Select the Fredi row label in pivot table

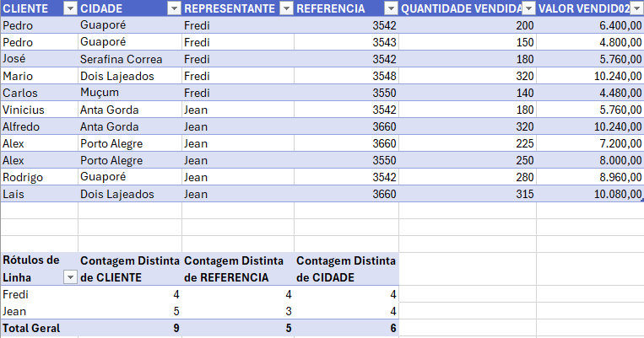tap(39, 294)
